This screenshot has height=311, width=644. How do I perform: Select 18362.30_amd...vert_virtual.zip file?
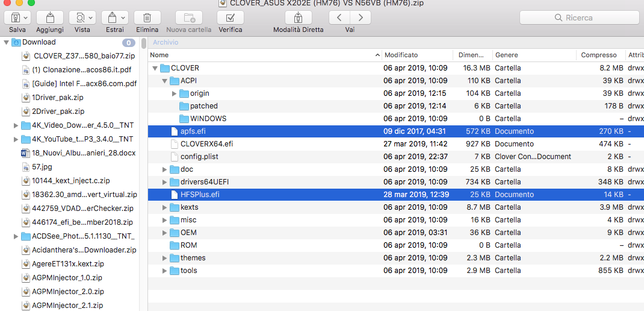[x=84, y=195]
